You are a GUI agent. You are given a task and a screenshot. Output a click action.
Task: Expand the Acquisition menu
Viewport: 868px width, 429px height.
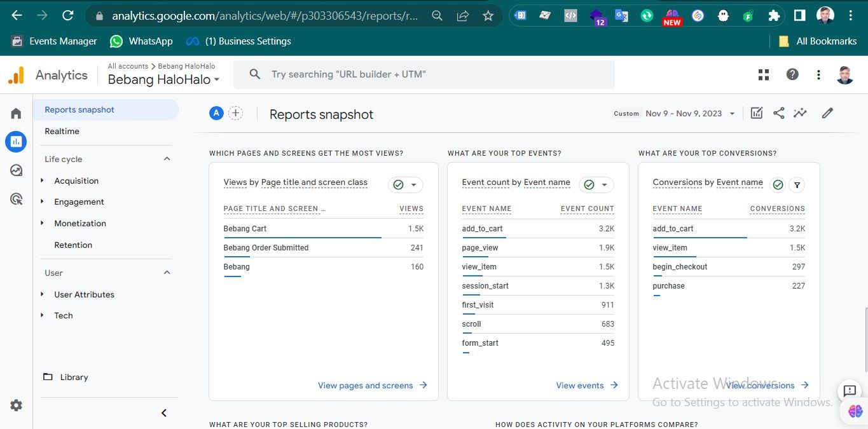tap(76, 180)
